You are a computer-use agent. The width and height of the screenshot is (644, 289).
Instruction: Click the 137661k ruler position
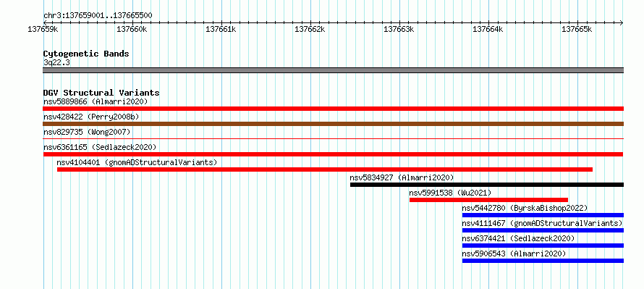(x=221, y=29)
